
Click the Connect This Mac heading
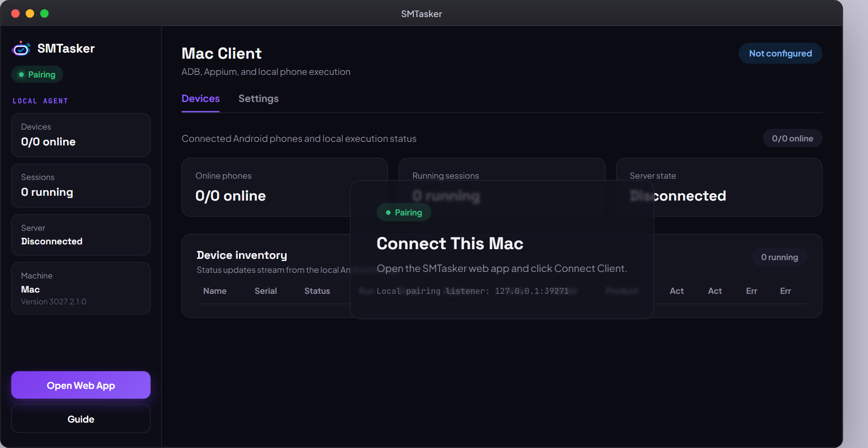coord(450,243)
